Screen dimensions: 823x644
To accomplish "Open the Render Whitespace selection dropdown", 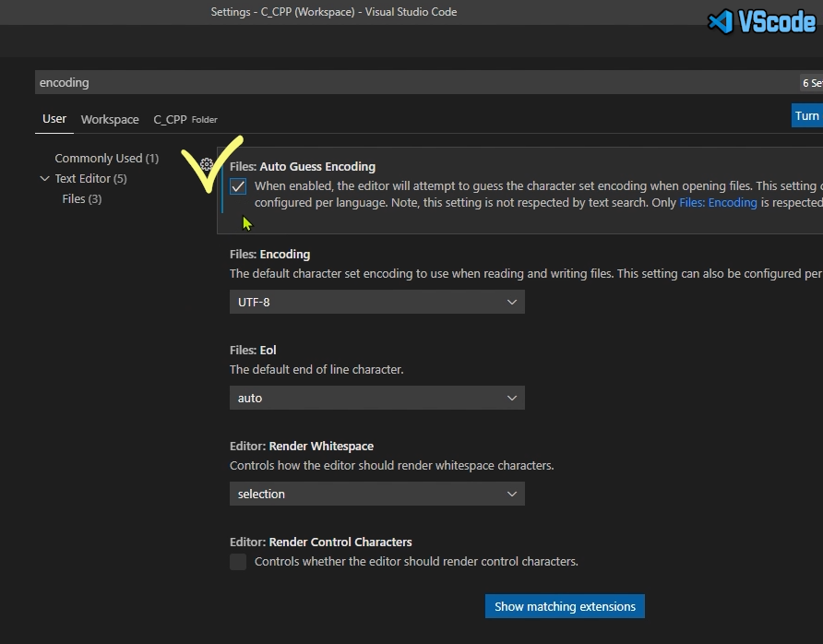I will (376, 494).
